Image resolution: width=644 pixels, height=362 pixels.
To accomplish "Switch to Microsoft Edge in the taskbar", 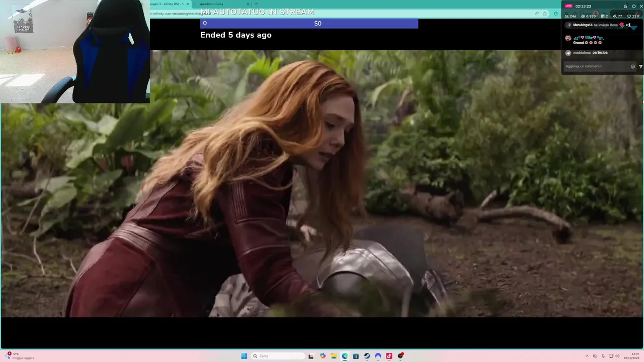I will point(345,356).
